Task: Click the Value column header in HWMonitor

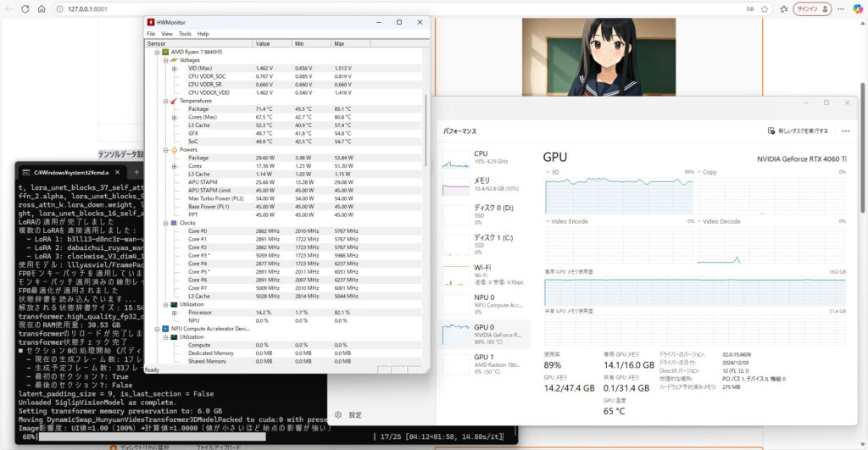Action: click(x=272, y=43)
